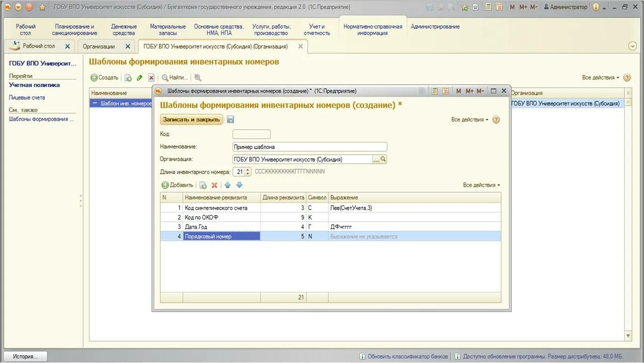Image resolution: width=644 pixels, height=363 pixels.
Task: Click Обновить классификатор банков notification
Action: [x=403, y=356]
